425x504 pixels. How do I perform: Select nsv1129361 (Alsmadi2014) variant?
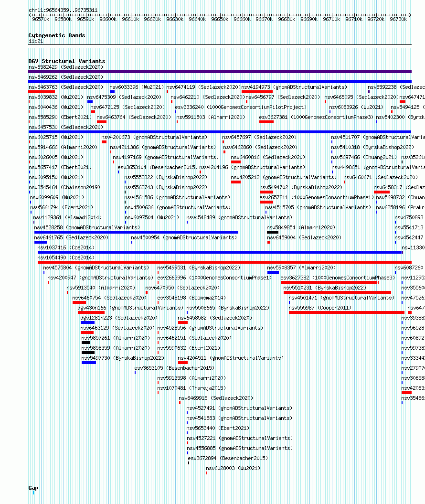67,218
